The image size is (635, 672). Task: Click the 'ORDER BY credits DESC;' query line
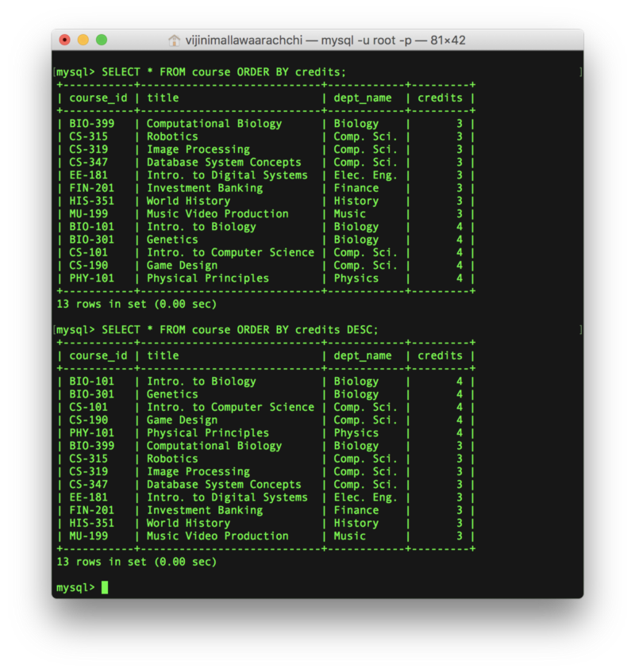coord(240,330)
